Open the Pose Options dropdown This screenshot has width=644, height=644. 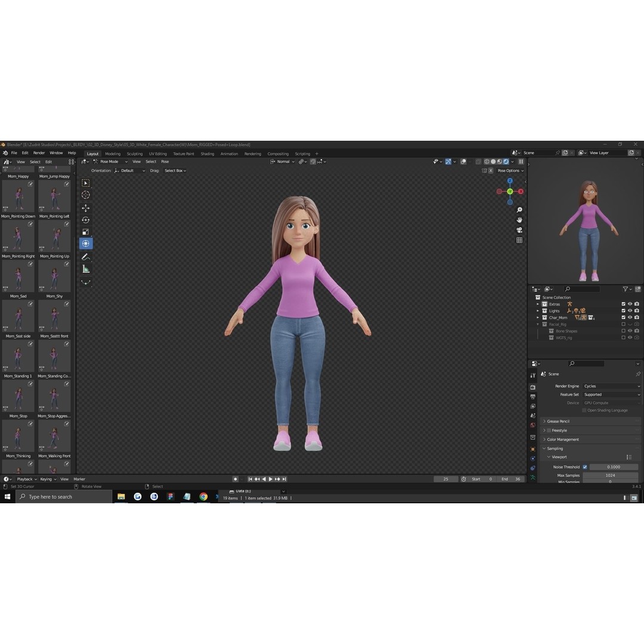[x=510, y=171]
